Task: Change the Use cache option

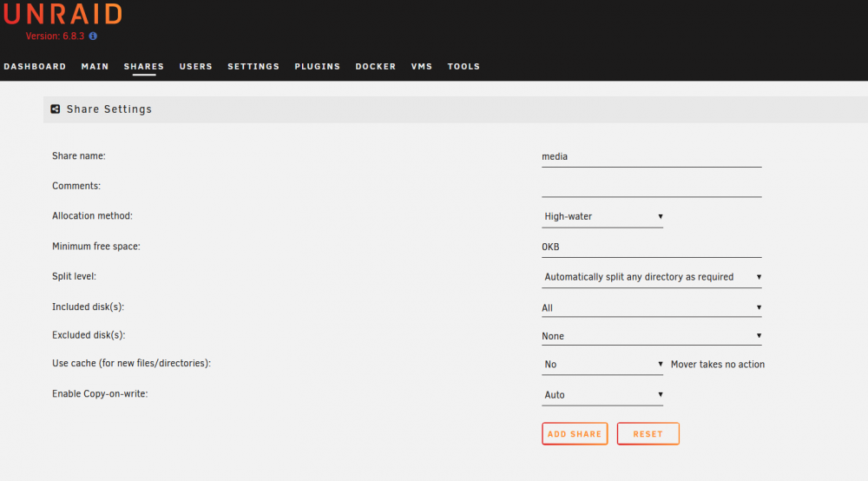Action: pos(602,364)
